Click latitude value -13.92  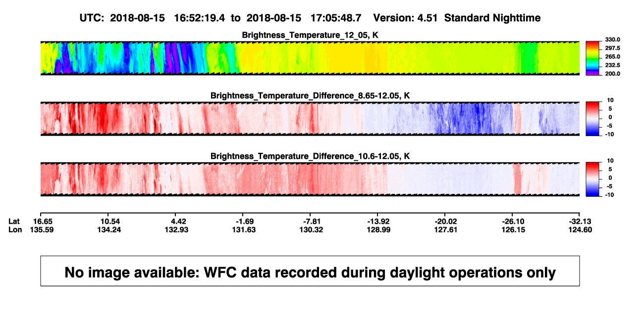pos(377,221)
